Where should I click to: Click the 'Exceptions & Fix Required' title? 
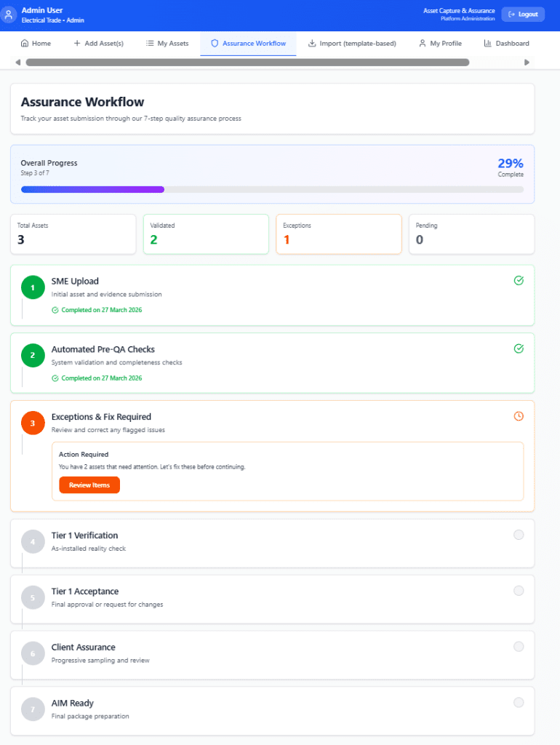pos(101,417)
